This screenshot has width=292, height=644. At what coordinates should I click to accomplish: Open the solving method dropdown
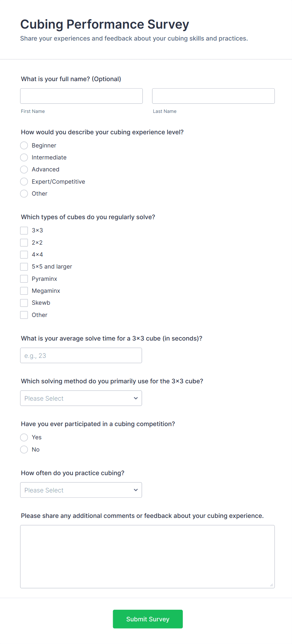tap(81, 398)
